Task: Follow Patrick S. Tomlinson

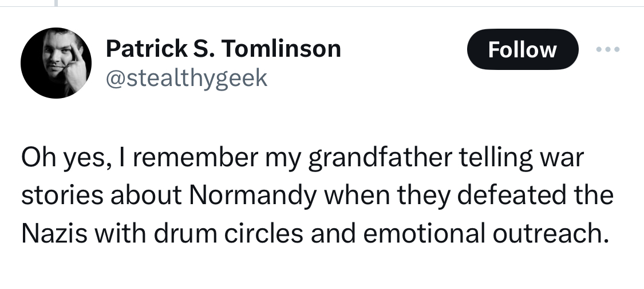Action: [523, 49]
